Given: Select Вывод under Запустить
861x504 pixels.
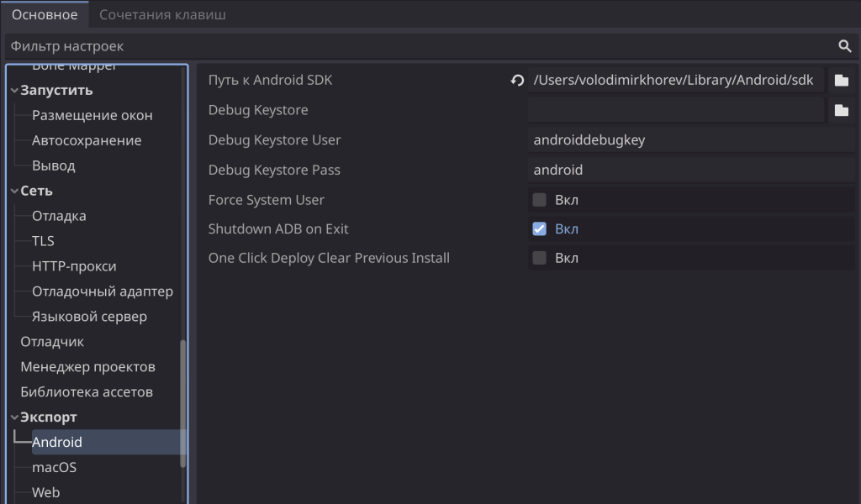Looking at the screenshot, I should pyautogui.click(x=53, y=165).
